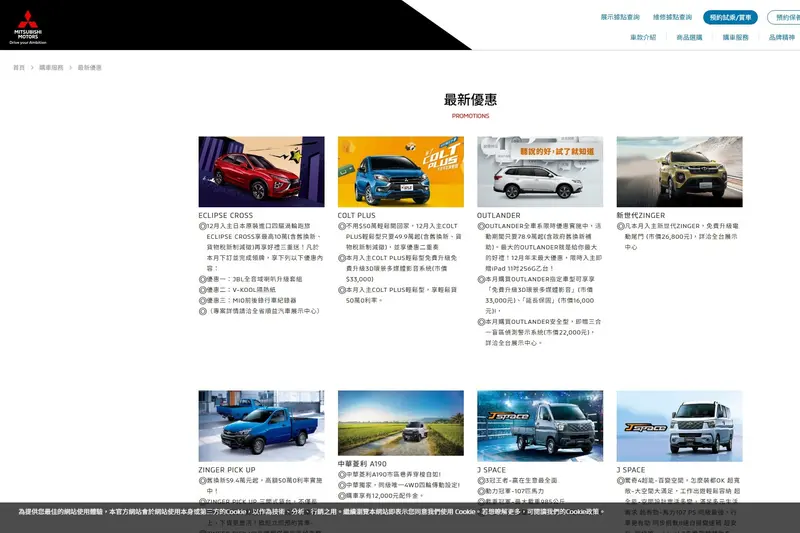Click the 中華菱利 A190 card title
The height and width of the screenshot is (533, 800).
[362, 464]
